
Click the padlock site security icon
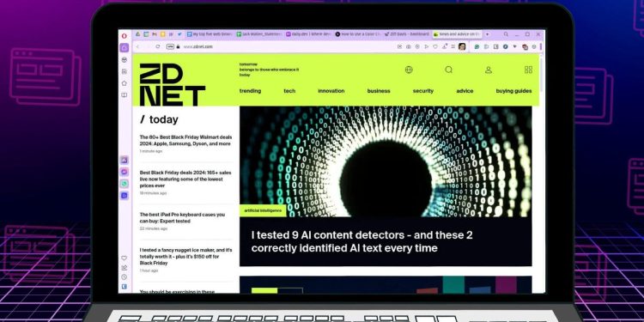point(178,46)
